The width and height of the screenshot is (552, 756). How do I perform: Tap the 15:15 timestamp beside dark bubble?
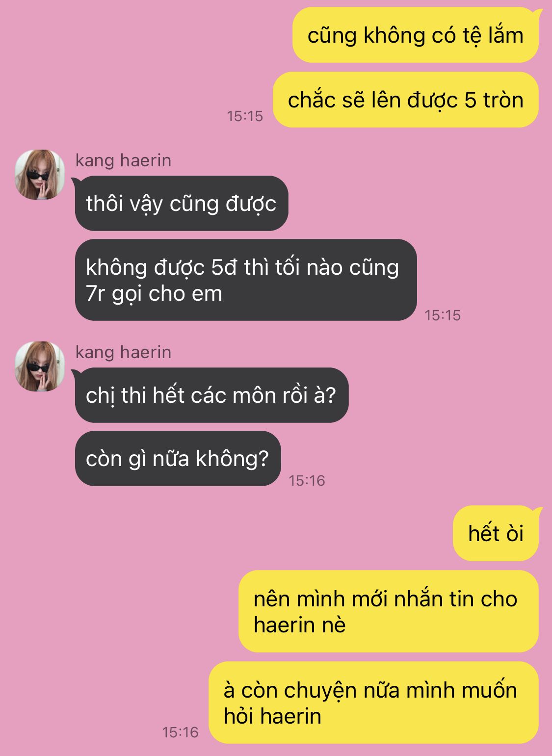[443, 315]
